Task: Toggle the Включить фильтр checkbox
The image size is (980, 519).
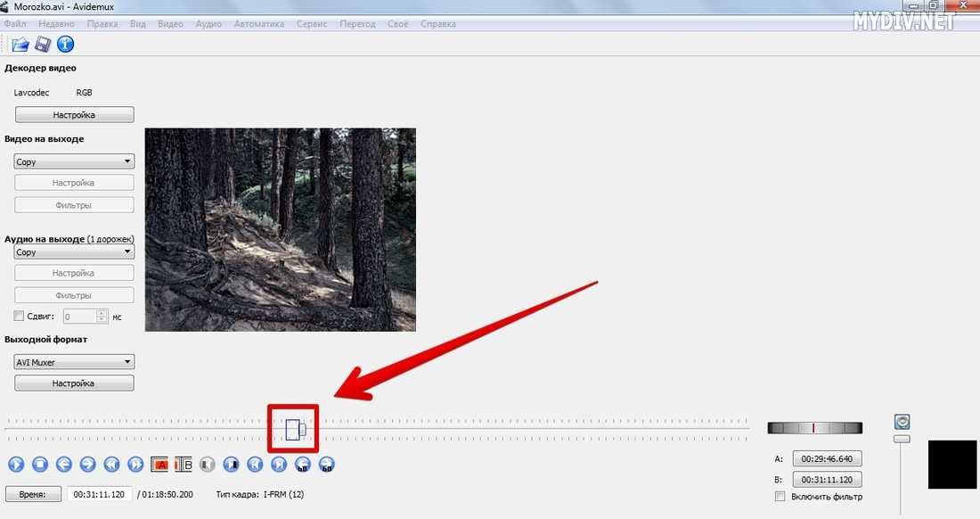Action: pos(780,497)
